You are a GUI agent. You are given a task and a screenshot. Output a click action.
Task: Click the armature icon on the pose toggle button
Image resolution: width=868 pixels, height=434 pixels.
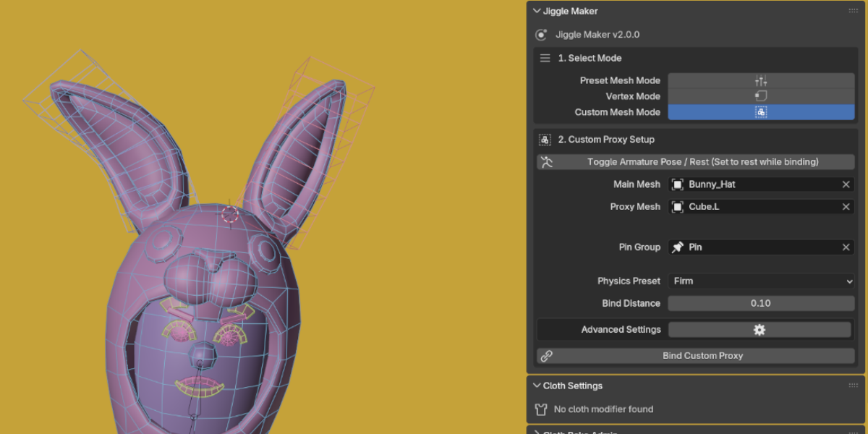pos(548,161)
